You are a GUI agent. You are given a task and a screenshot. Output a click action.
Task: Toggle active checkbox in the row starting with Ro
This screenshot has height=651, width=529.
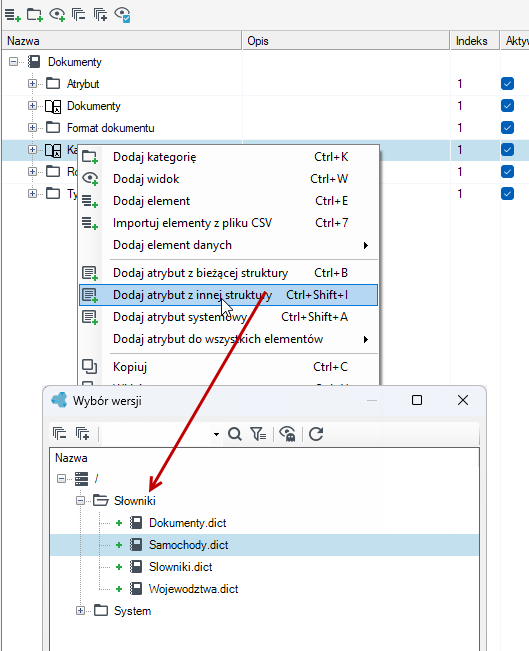point(507,172)
